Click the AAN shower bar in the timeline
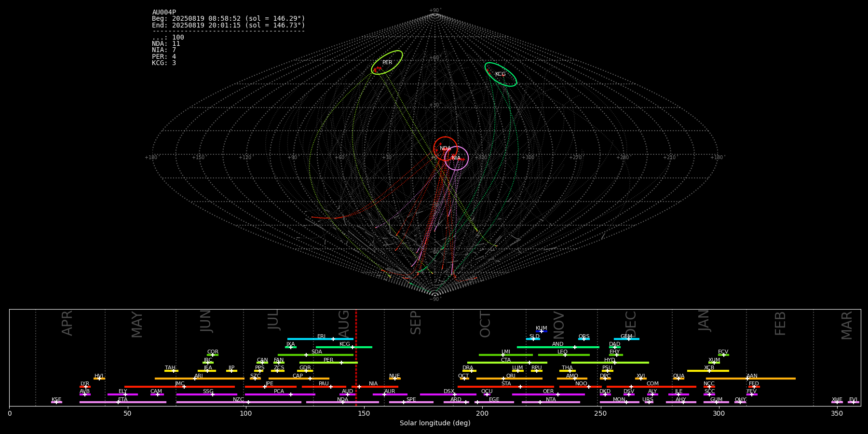868x434 pixels. pyautogui.click(x=751, y=379)
